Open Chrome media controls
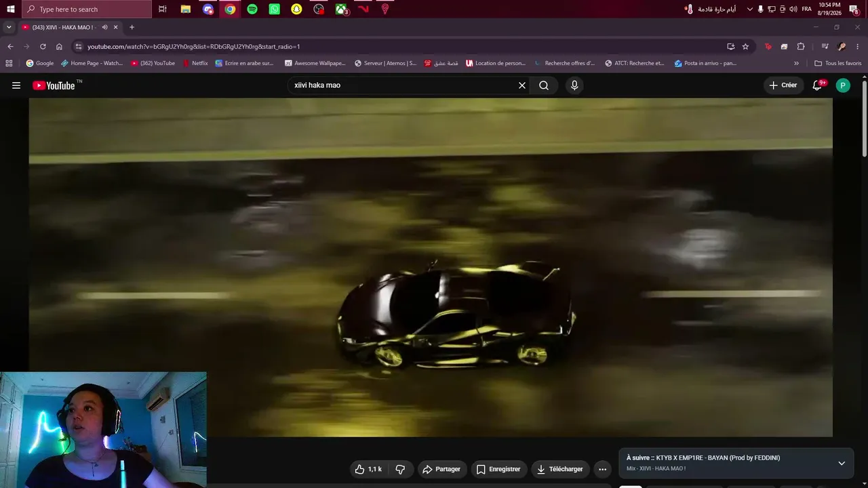Viewport: 868px width, 488px height. coord(825,47)
